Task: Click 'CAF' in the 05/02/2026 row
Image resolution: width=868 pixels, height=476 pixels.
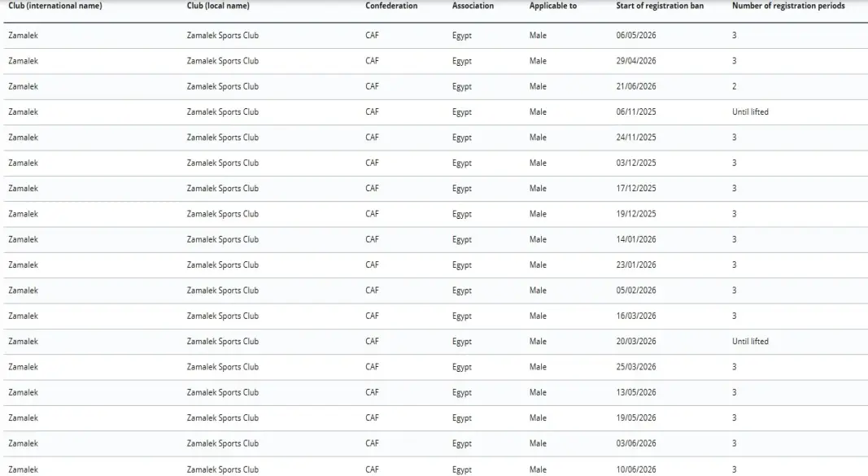Action: 372,290
